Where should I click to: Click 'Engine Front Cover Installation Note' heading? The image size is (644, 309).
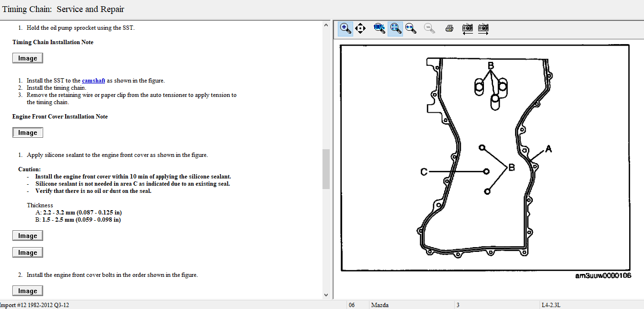[60, 117]
